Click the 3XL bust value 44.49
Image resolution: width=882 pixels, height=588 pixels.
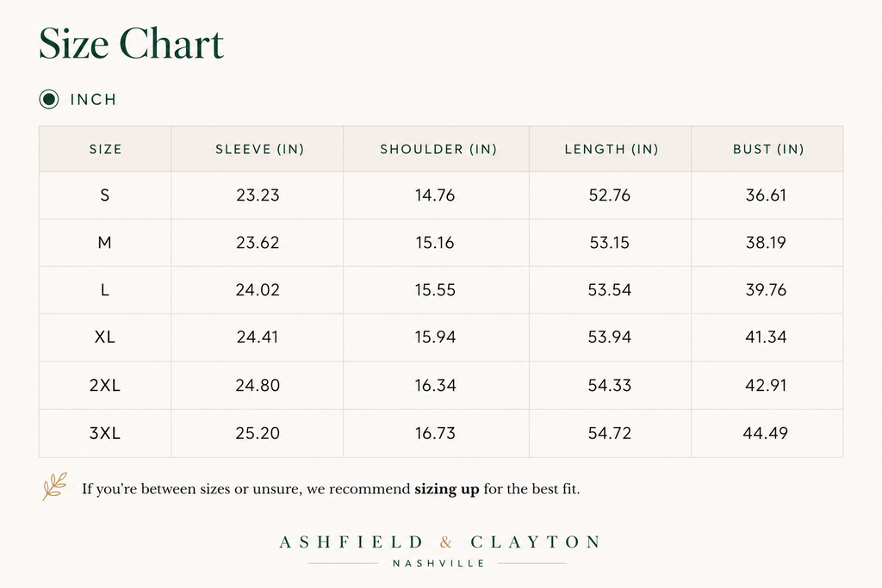[765, 433]
